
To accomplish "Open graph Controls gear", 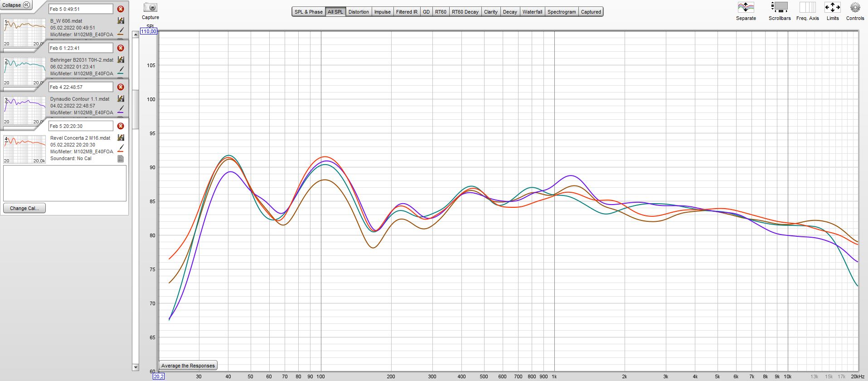I will [x=855, y=11].
